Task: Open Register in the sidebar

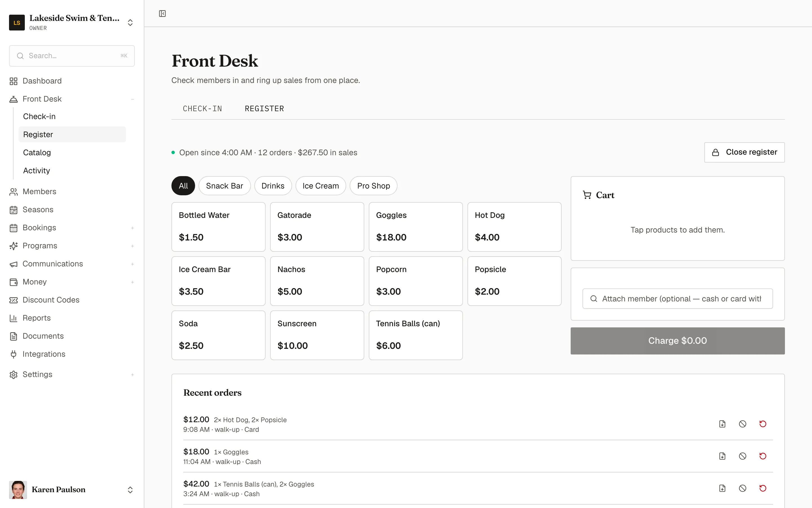Action: point(72,134)
